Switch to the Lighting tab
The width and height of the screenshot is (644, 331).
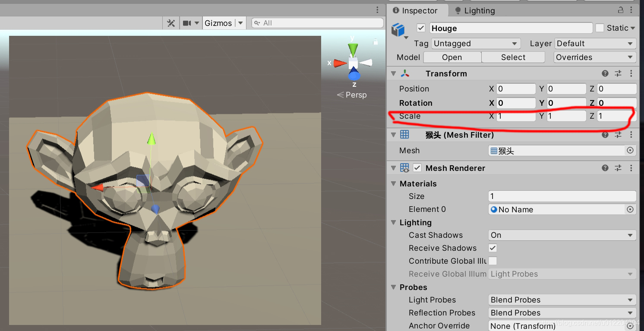click(x=475, y=10)
